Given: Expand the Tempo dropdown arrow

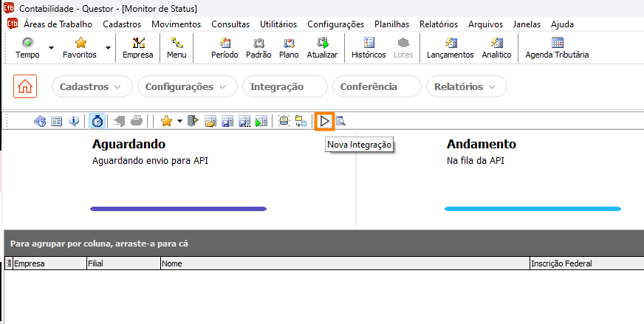Looking at the screenshot, I should click(51, 48).
